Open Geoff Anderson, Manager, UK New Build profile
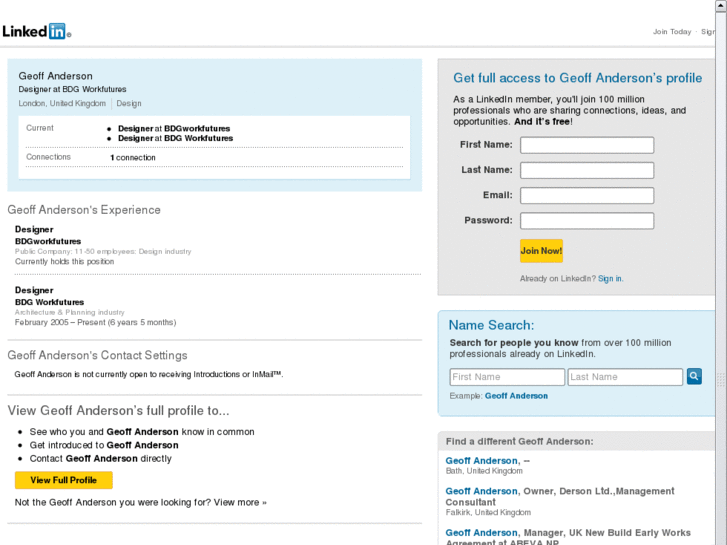This screenshot has width=727, height=545. tap(482, 533)
